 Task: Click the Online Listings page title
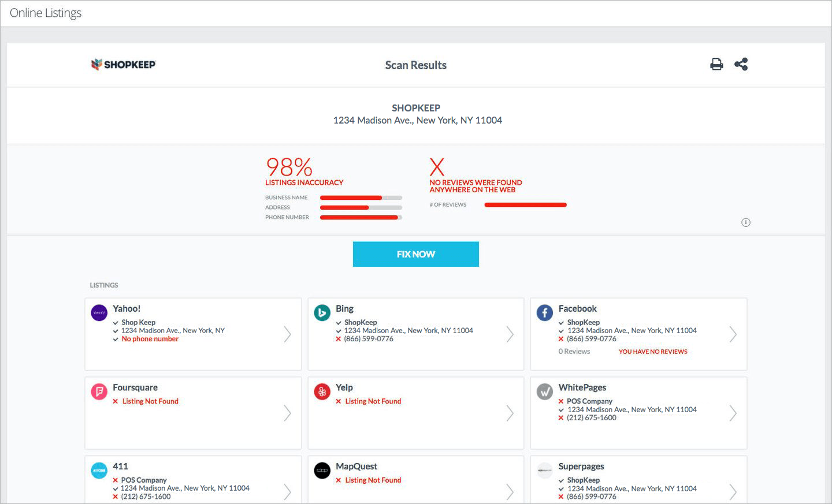[46, 13]
